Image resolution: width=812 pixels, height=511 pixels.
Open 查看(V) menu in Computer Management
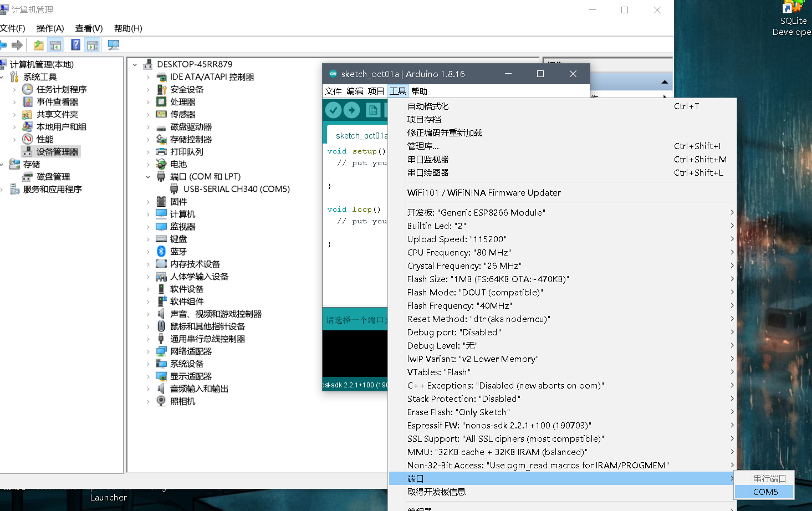tap(89, 28)
